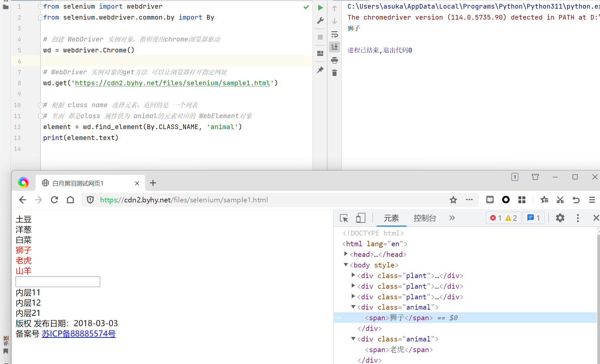
Task: Open run configuration wrench settings
Action: pos(320,21)
